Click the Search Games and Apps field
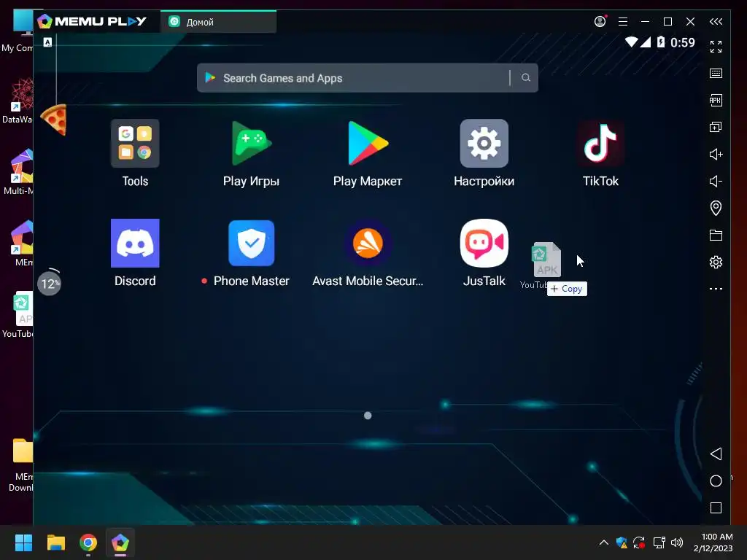This screenshot has width=747, height=560. 368,77
